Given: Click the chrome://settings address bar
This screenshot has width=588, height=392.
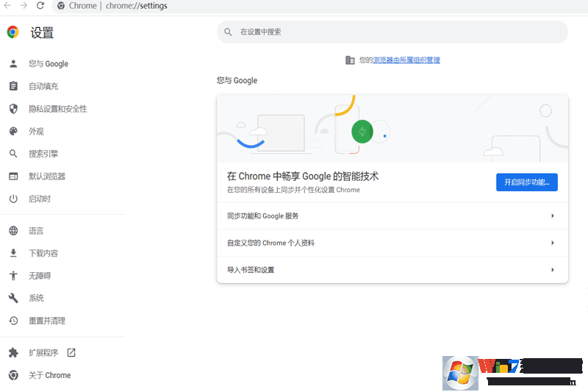Looking at the screenshot, I should (x=320, y=6).
